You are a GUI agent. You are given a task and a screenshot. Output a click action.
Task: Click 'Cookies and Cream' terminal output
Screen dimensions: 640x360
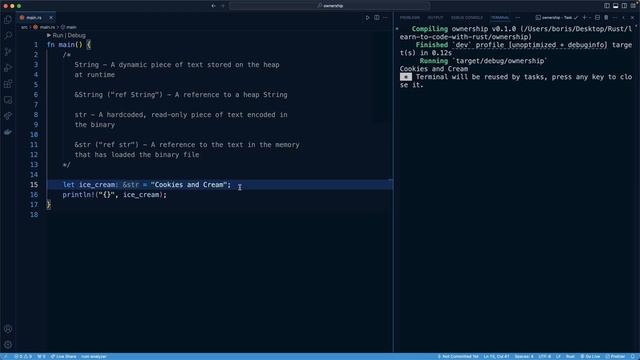(433, 69)
